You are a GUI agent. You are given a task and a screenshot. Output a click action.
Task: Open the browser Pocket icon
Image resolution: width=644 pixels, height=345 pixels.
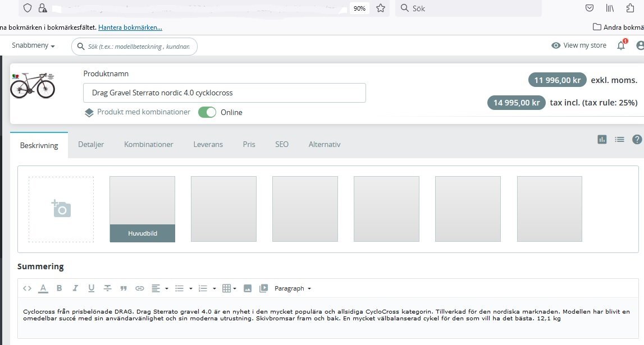tap(590, 8)
